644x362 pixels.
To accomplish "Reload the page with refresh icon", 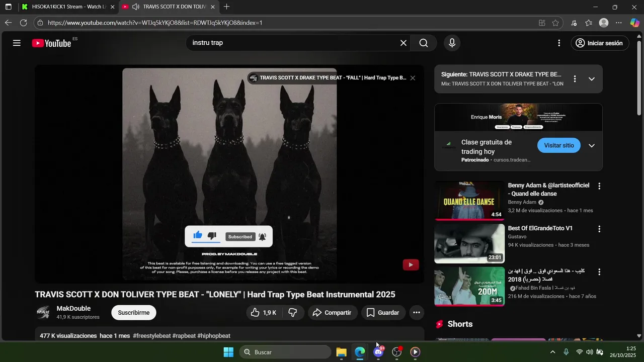I will point(23,23).
